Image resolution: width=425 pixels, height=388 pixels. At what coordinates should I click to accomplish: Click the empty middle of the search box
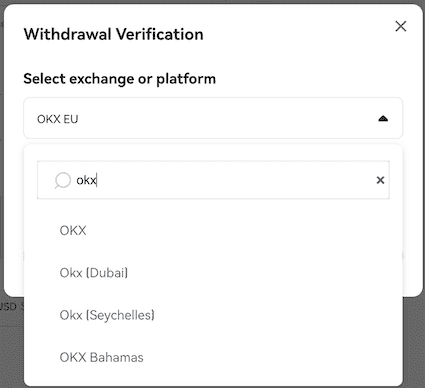click(x=233, y=180)
